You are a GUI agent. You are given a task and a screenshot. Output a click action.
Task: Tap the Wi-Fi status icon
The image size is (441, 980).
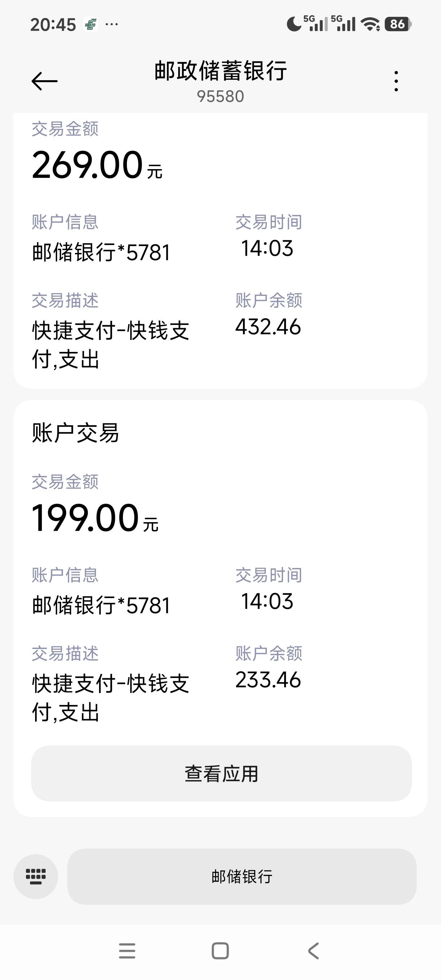coord(370,24)
